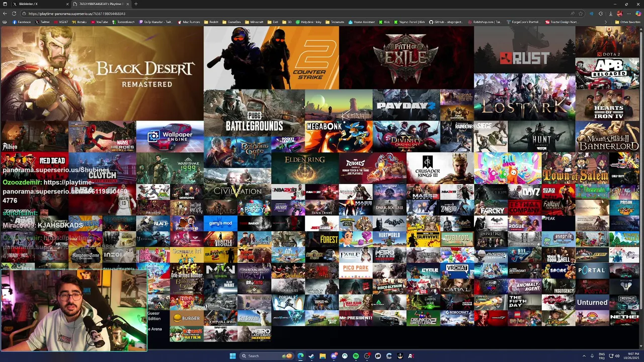Reload the current page
644x362 pixels.
(x=14, y=14)
